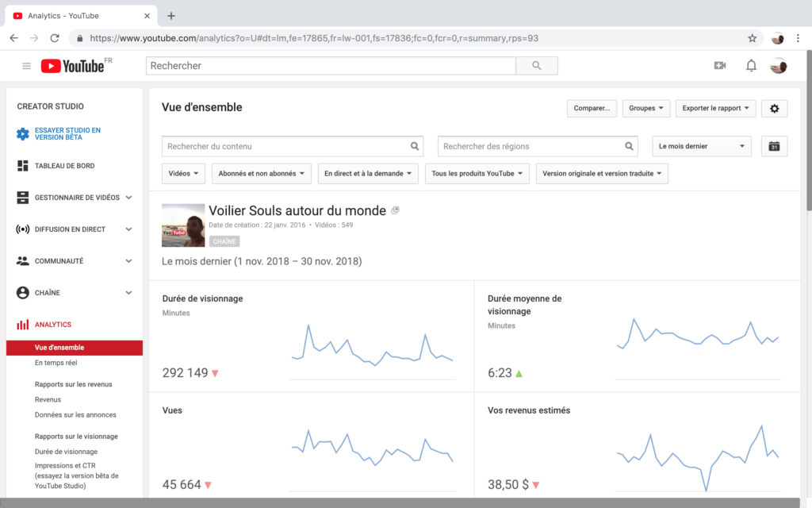Image resolution: width=812 pixels, height=508 pixels.
Task: Open En direct et à la demande dropdown
Action: [368, 174]
